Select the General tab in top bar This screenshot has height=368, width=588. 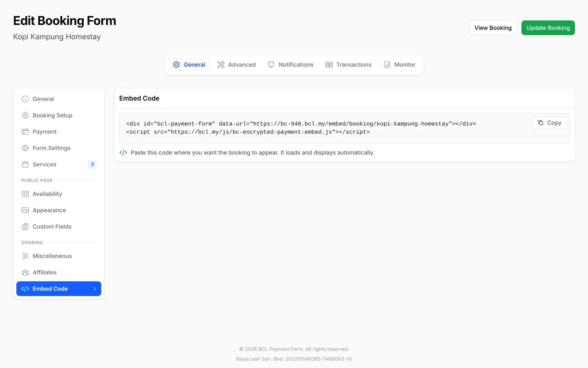click(x=189, y=65)
